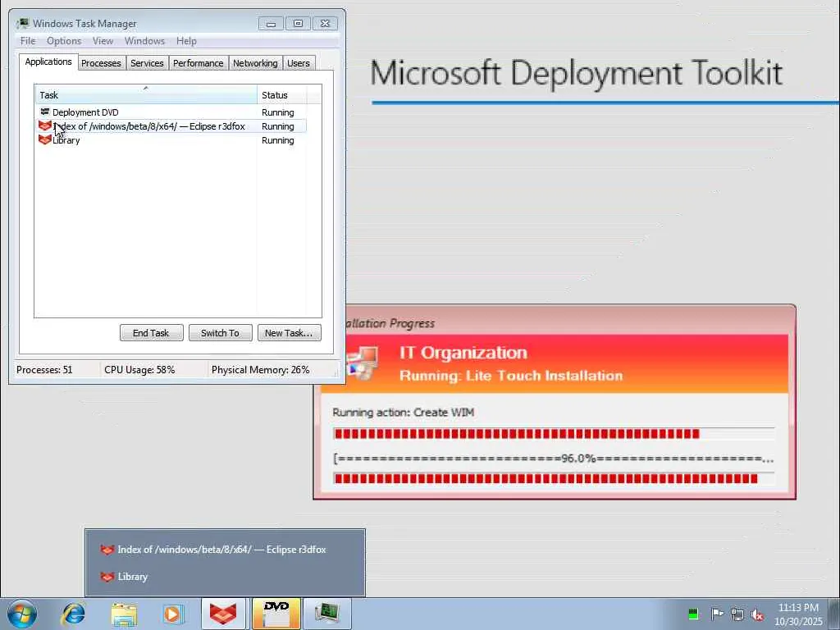Screen dimensions: 840x630
Task: Click Physical Memory: 26% status entry
Action: (x=260, y=370)
